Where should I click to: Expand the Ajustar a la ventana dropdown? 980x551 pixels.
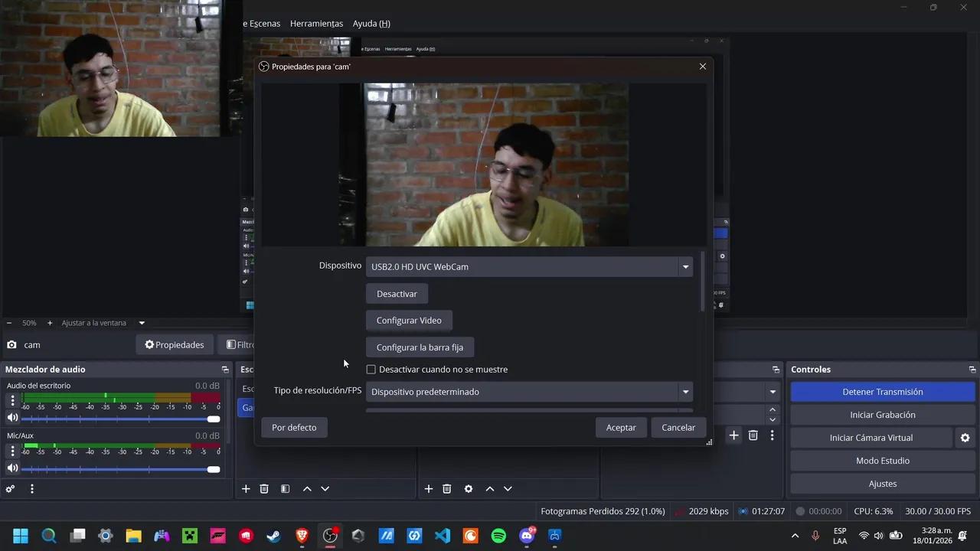click(141, 322)
